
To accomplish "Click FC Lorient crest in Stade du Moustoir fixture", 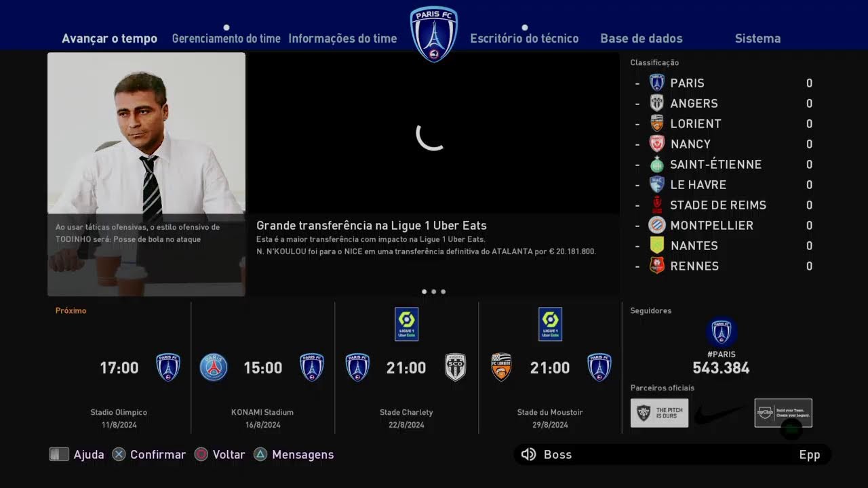I will [x=501, y=367].
